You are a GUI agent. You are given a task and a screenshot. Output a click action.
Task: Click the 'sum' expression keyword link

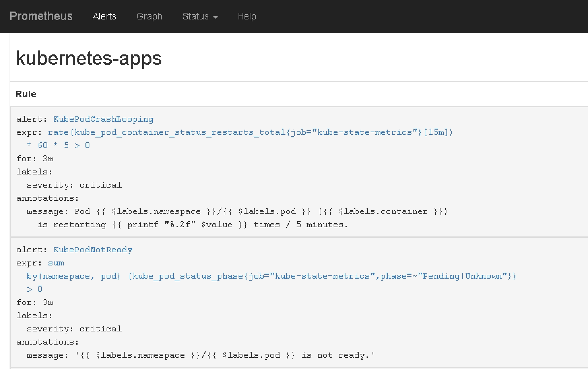tap(56, 263)
